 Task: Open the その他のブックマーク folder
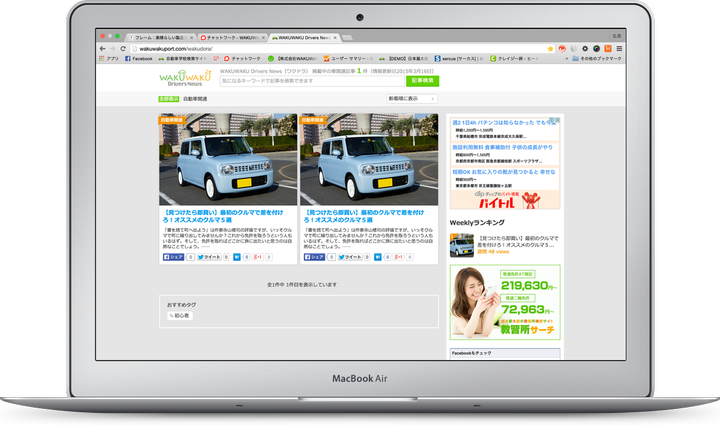pyautogui.click(x=597, y=59)
